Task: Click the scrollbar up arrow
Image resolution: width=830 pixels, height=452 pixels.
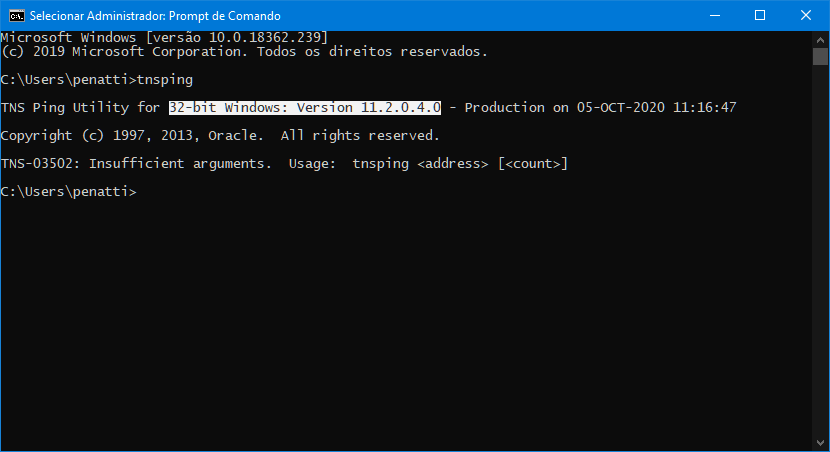Action: coord(820,38)
